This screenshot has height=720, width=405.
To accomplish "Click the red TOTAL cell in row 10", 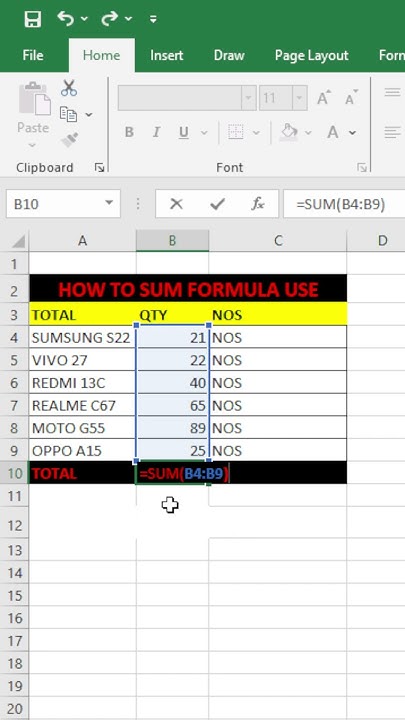I will coord(83,473).
